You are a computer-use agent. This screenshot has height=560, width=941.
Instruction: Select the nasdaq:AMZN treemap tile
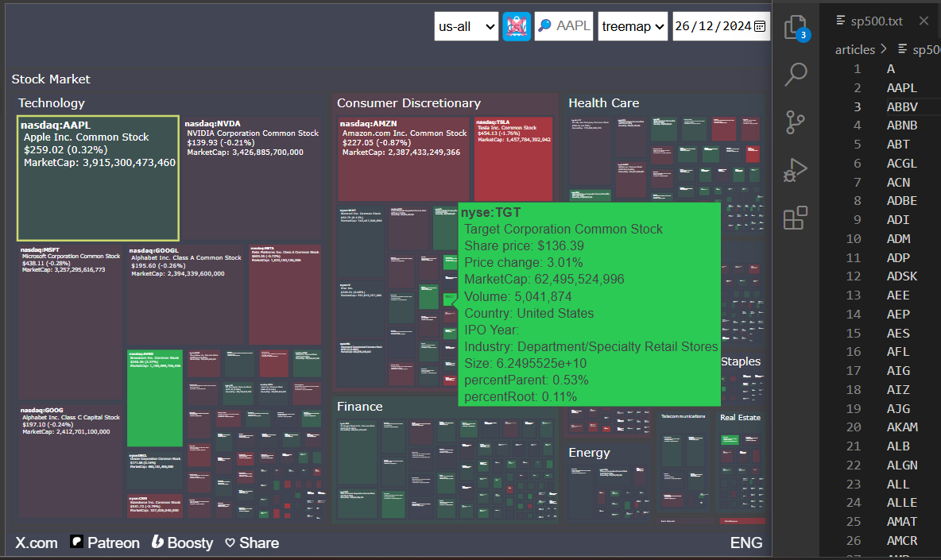click(403, 159)
